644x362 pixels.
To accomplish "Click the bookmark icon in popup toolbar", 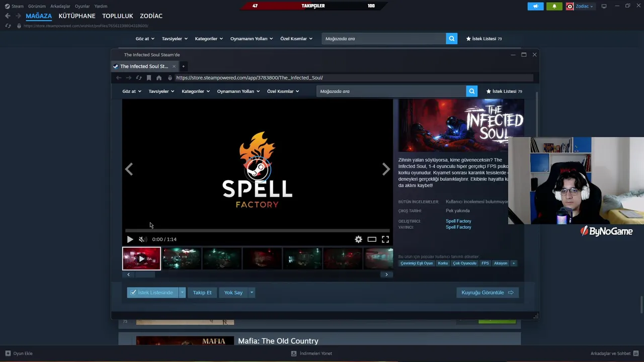I will pos(149,78).
